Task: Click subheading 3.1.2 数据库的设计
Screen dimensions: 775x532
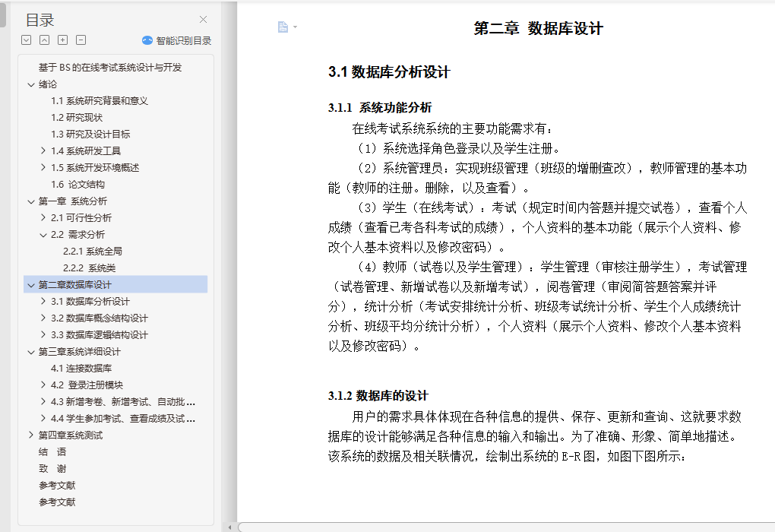Action: click(378, 395)
